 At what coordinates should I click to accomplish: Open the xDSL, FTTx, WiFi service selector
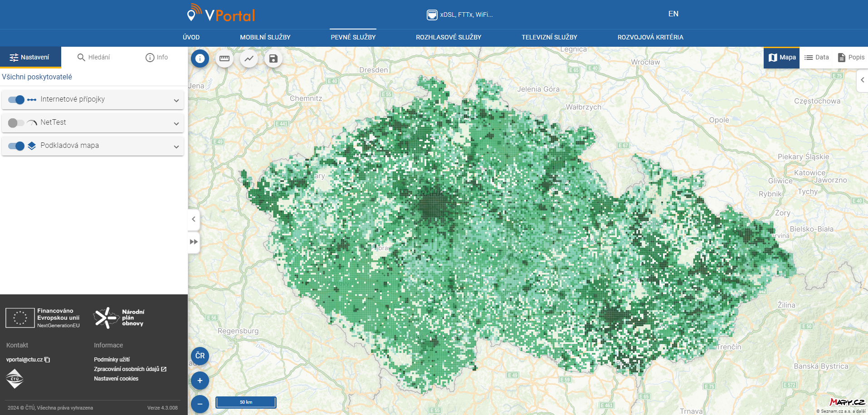[459, 15]
